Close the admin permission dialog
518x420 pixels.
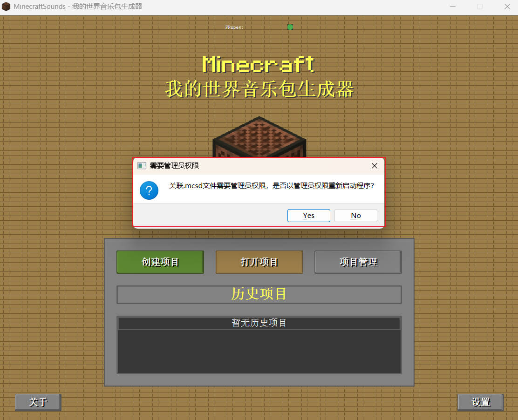pyautogui.click(x=374, y=165)
